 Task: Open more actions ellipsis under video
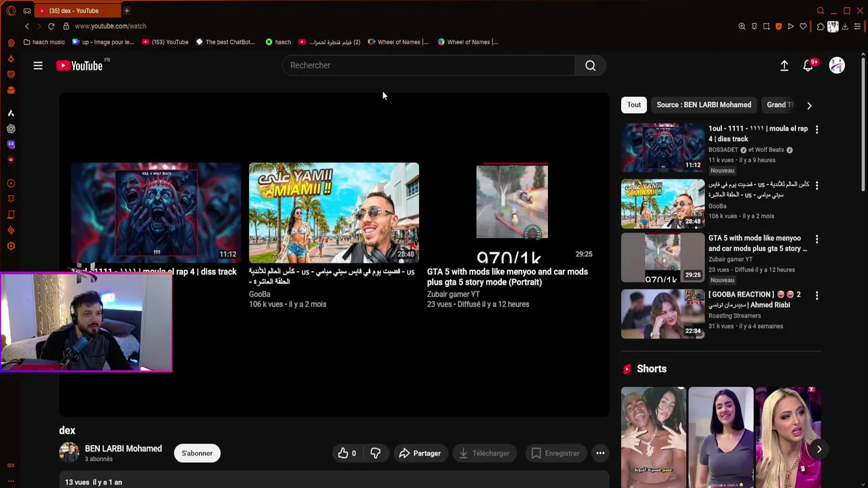[600, 453]
